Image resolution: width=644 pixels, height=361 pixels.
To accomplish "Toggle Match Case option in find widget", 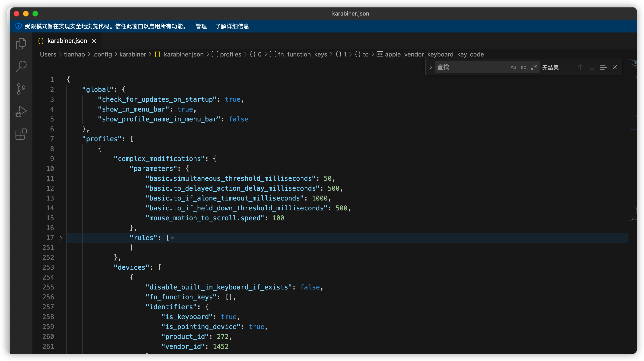I will [x=513, y=67].
